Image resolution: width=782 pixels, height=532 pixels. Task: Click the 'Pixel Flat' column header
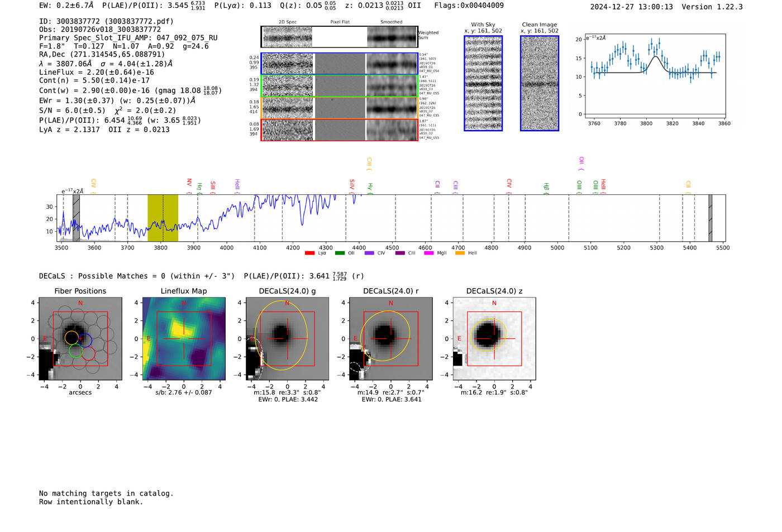pyautogui.click(x=340, y=22)
